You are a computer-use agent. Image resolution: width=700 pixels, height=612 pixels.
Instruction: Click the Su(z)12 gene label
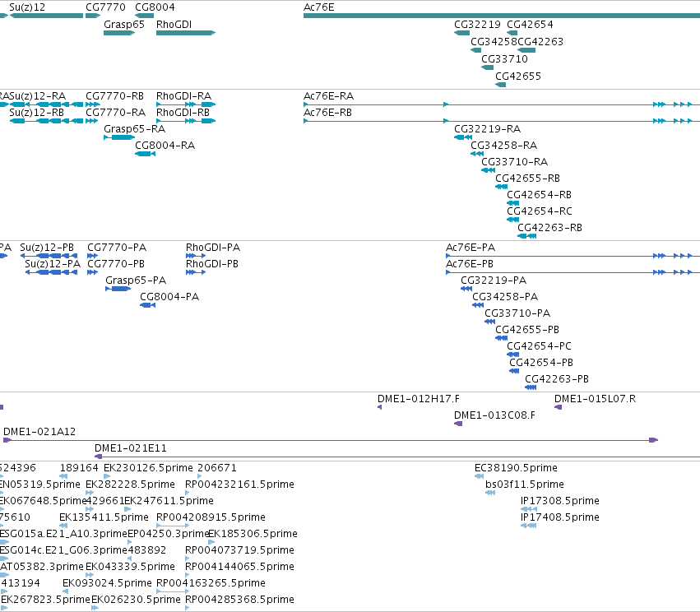(x=27, y=7)
